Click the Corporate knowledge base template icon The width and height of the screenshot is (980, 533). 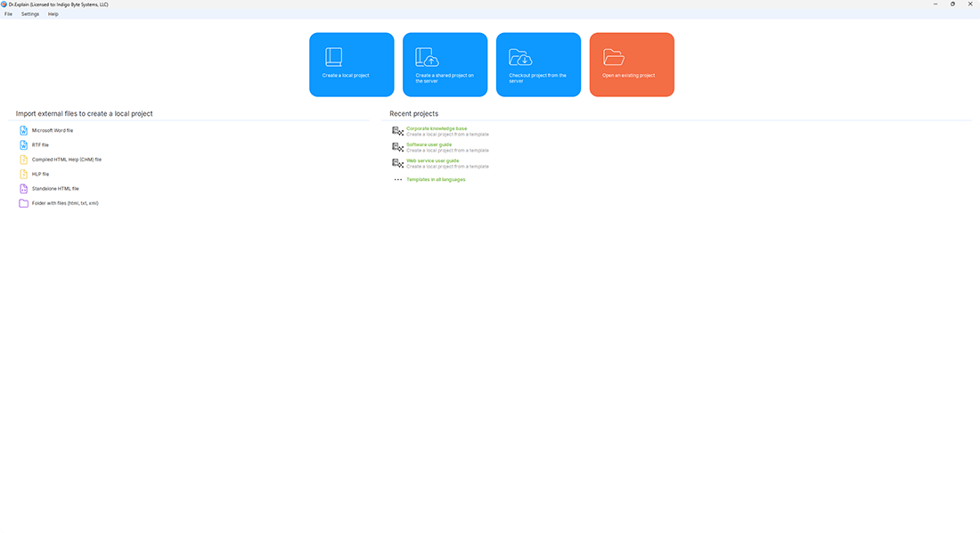click(x=397, y=131)
